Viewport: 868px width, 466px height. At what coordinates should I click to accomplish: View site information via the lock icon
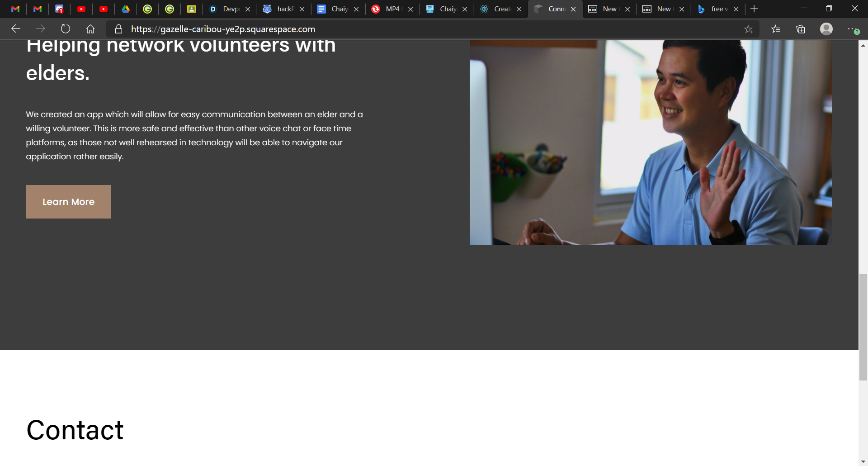click(118, 29)
